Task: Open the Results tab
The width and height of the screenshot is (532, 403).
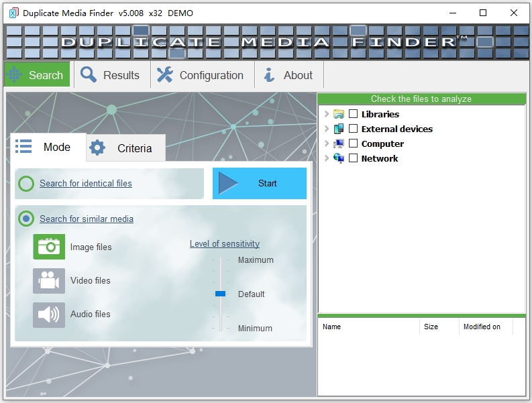Action: coord(112,74)
